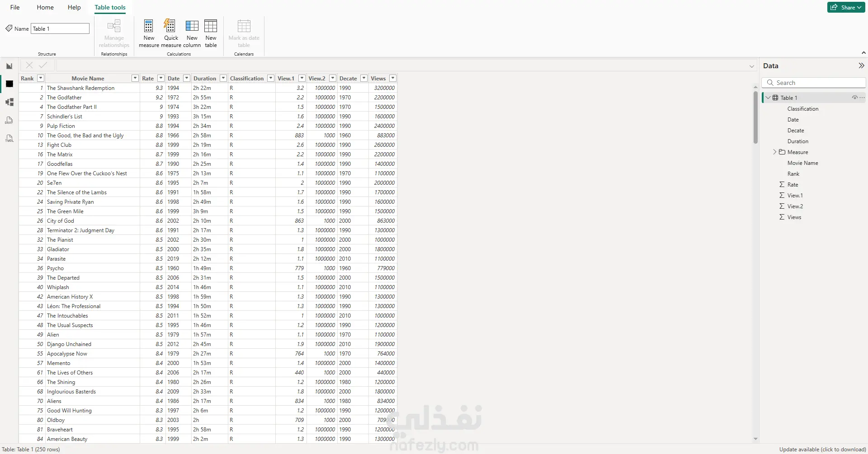This screenshot has width=868, height=454.
Task: Open the Classification column filter dropdown
Action: coord(270,78)
